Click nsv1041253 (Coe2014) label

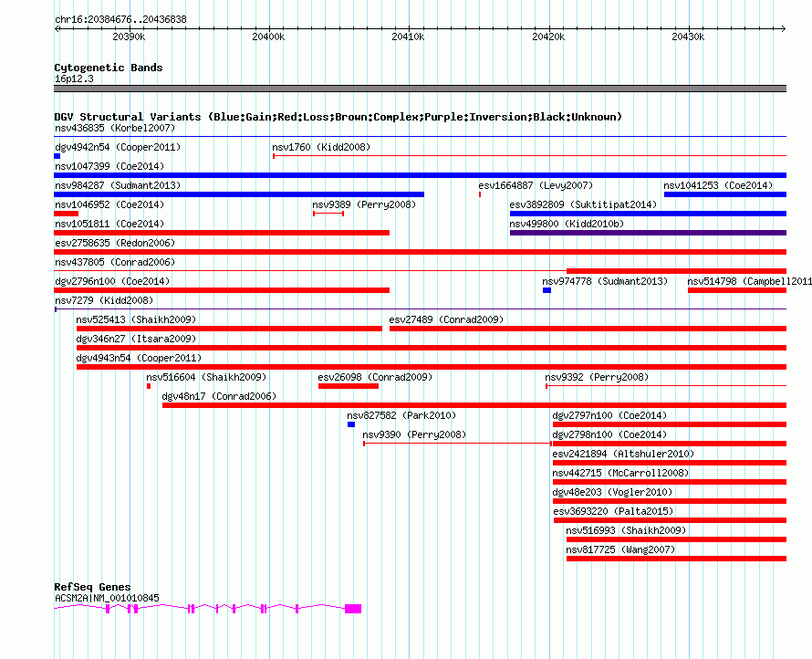(x=718, y=185)
